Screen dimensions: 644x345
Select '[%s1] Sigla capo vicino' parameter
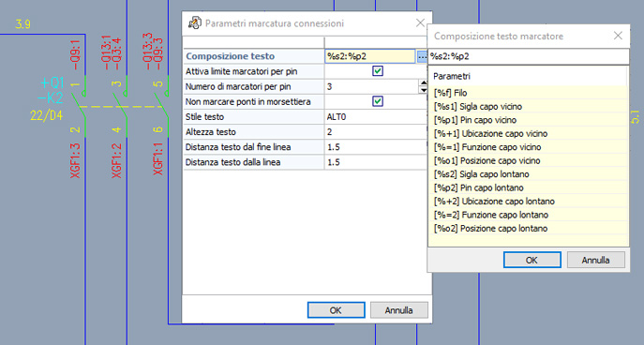[x=529, y=106]
